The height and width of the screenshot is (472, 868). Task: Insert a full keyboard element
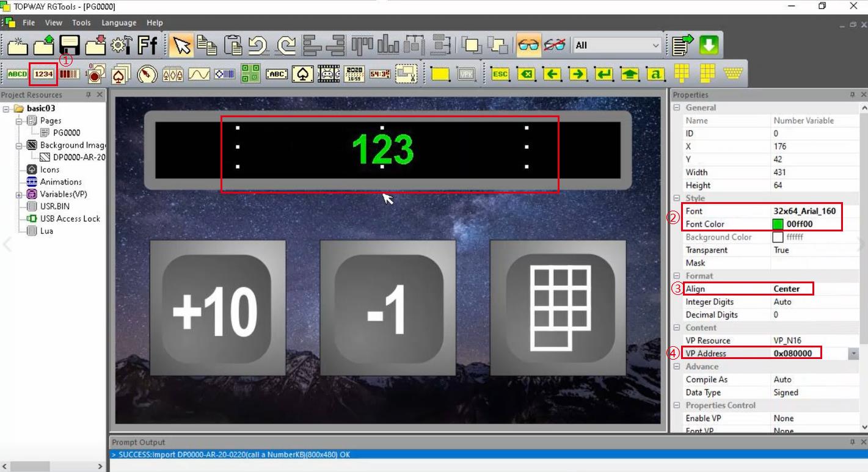732,74
